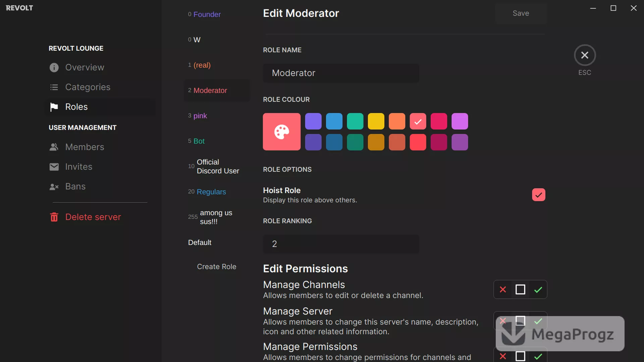644x362 pixels.
Task: Click the selected checkmarked coral swatch
Action: (418, 121)
